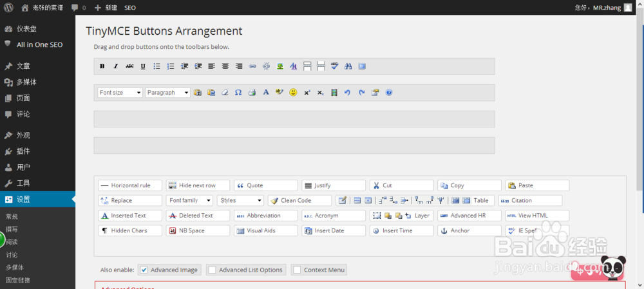Click empty third toolbar row drop area
This screenshot has width=644, height=289.
(294, 119)
